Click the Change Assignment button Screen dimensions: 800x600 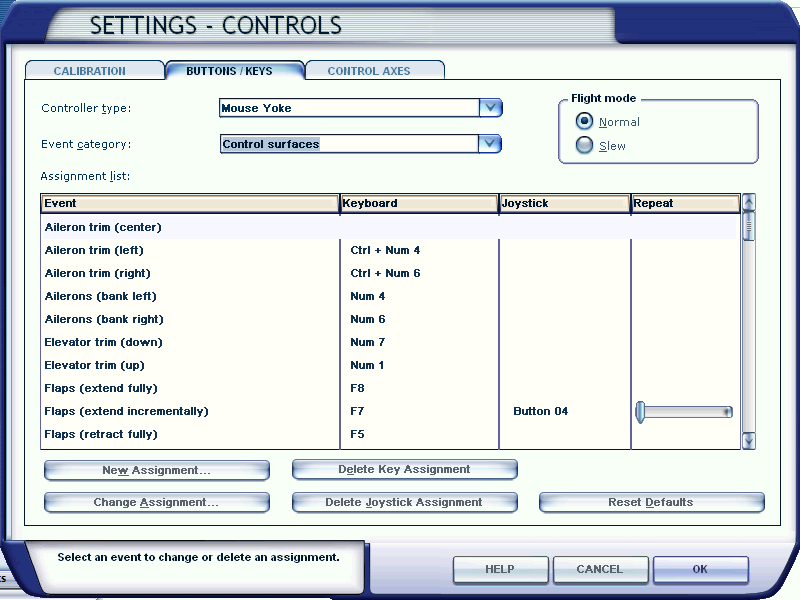(157, 502)
